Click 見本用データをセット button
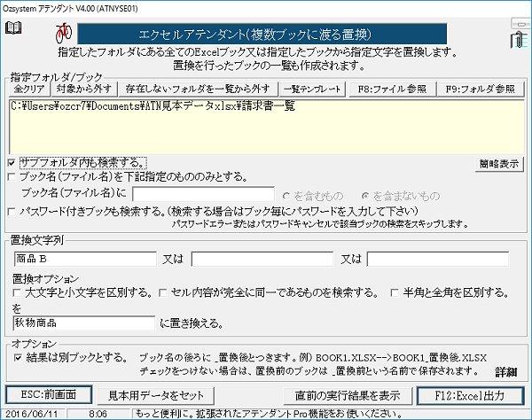The width and height of the screenshot is (532, 420). [x=156, y=395]
